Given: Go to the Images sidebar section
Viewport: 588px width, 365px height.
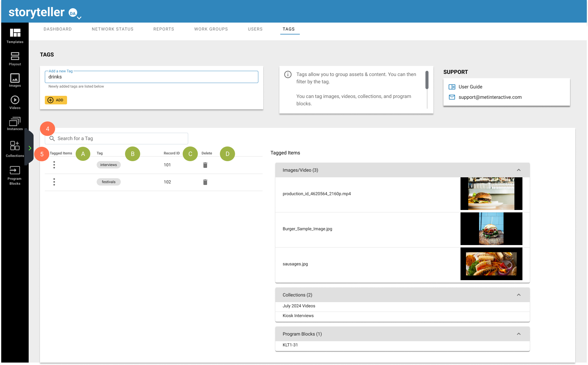Looking at the screenshot, I should click(15, 80).
